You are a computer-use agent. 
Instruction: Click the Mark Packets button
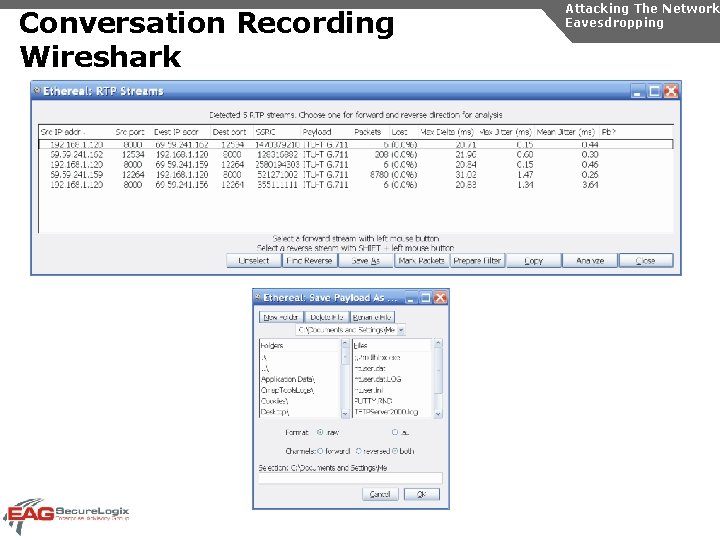click(x=421, y=260)
